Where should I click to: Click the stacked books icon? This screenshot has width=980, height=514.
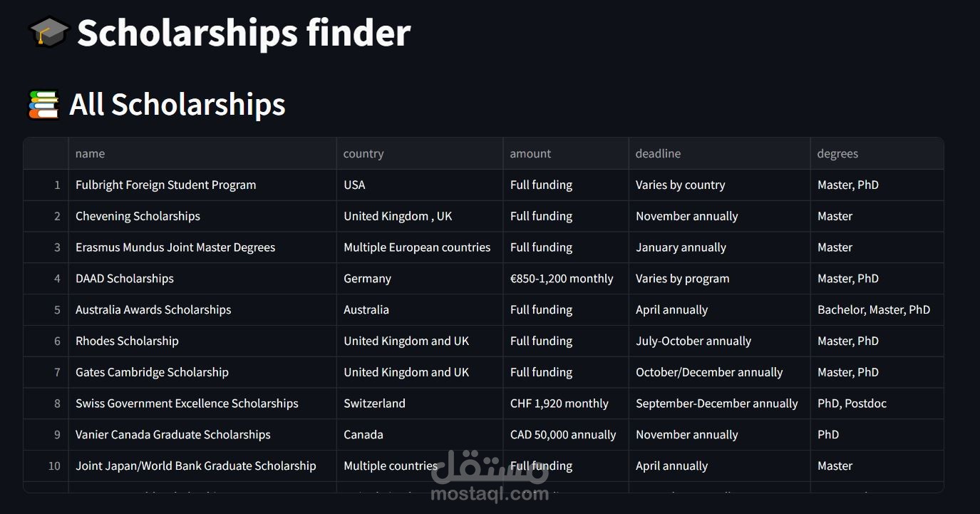[43, 104]
